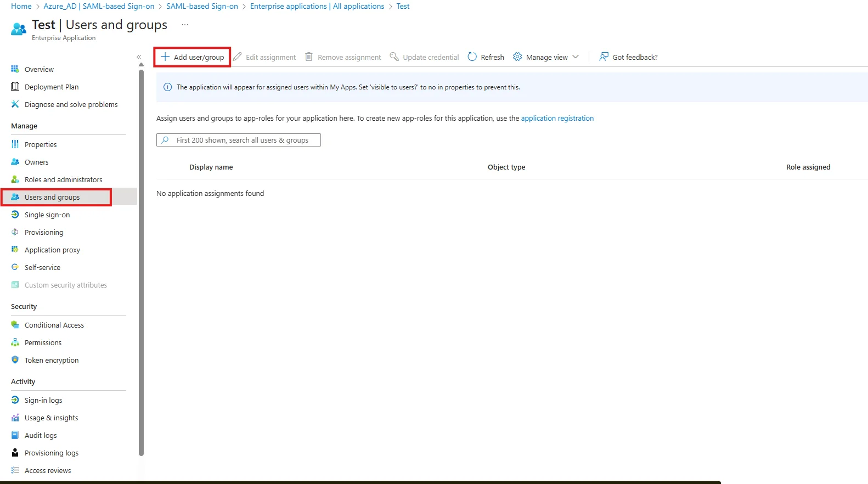Click the plus icon for Add user/group

click(165, 57)
